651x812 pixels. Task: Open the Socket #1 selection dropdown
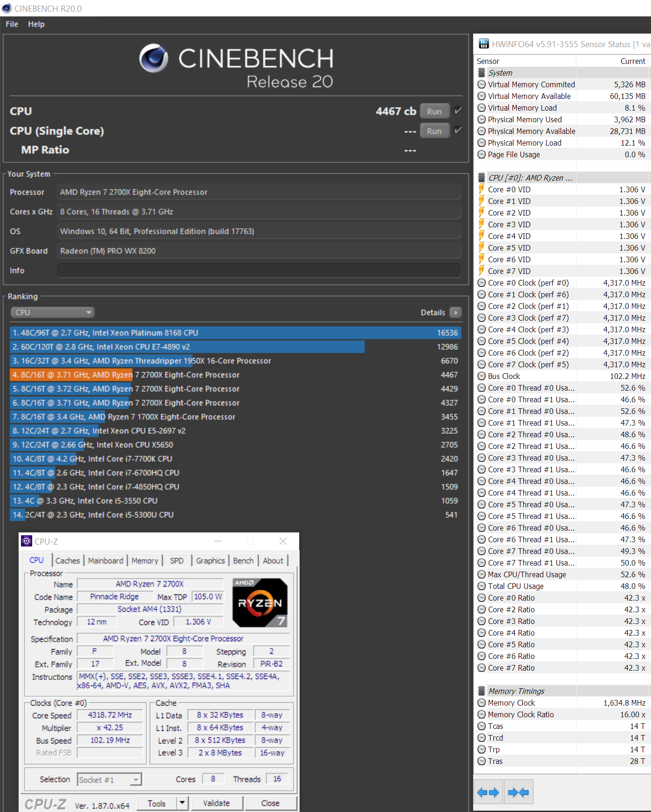point(109,780)
